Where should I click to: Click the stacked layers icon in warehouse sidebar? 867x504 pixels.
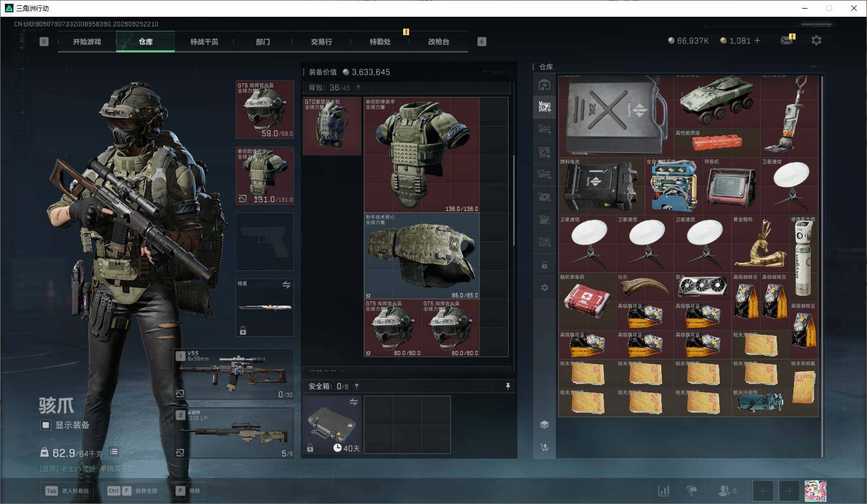coord(544,425)
